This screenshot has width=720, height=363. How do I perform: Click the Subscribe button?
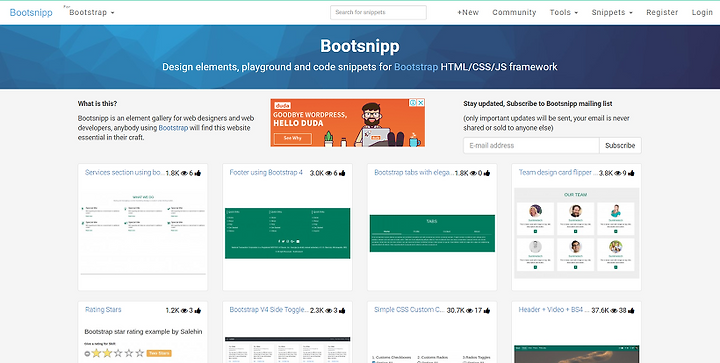620,145
